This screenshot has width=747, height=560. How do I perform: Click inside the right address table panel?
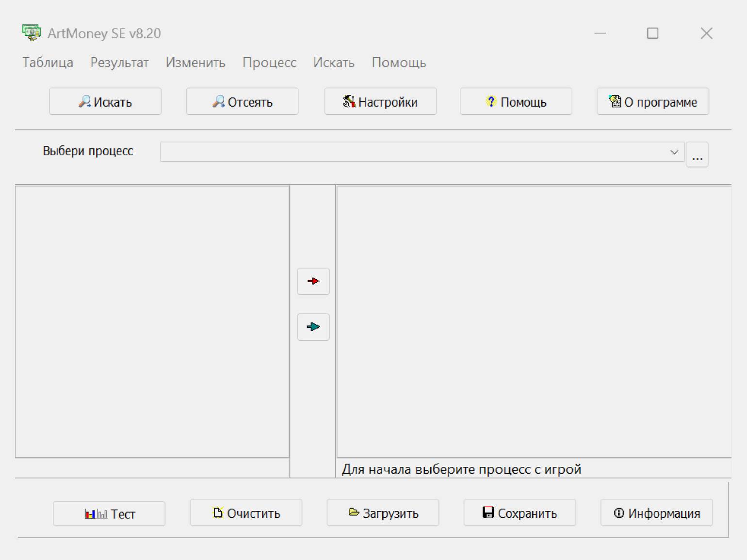[x=534, y=321]
